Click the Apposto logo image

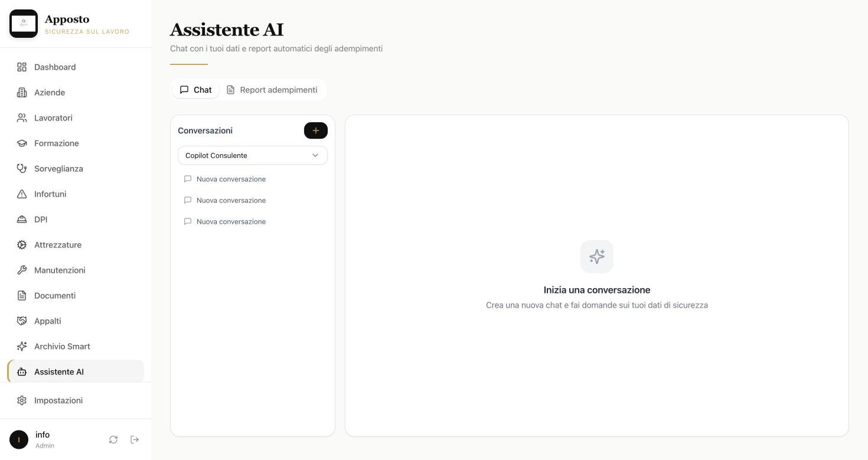pyautogui.click(x=24, y=24)
